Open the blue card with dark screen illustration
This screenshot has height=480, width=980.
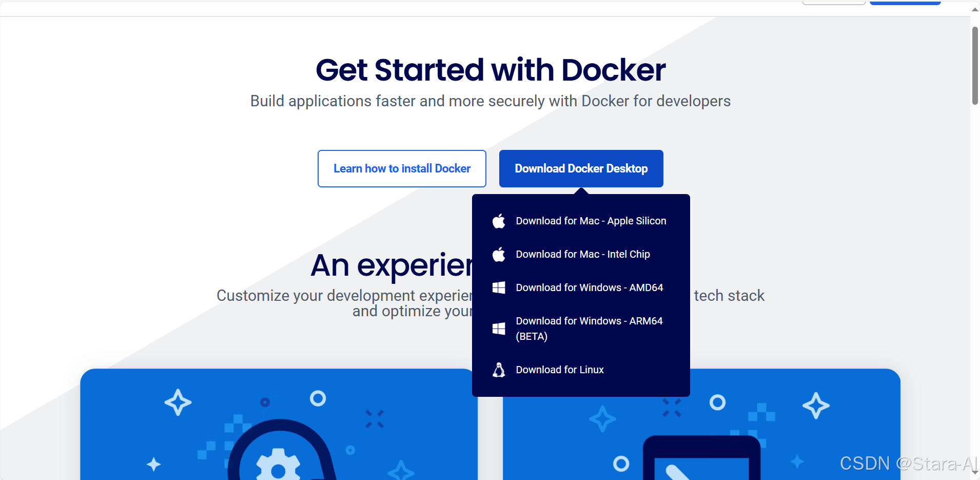701,425
